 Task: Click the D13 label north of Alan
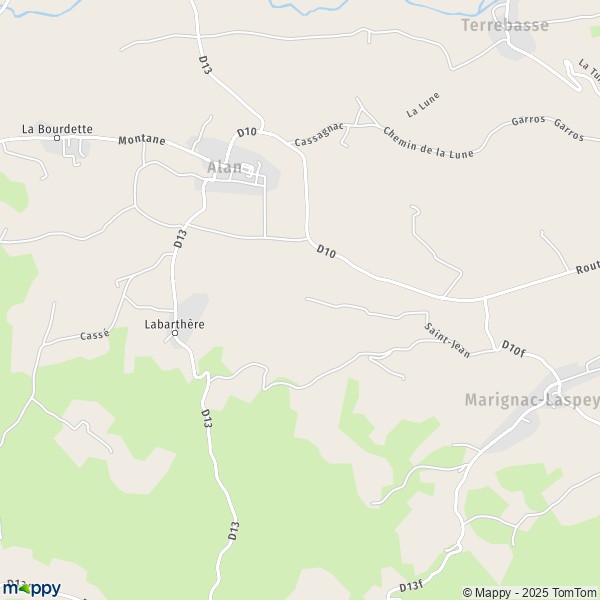[205, 65]
